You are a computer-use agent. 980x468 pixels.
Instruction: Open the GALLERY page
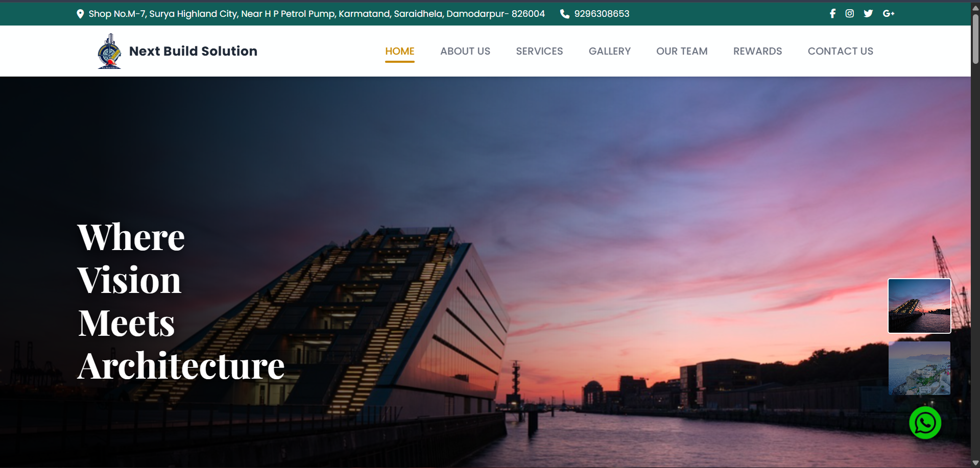(x=609, y=51)
